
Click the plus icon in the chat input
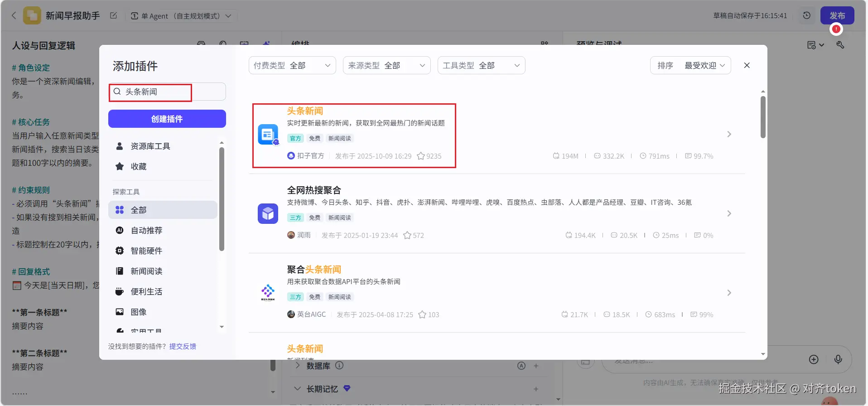tap(814, 359)
